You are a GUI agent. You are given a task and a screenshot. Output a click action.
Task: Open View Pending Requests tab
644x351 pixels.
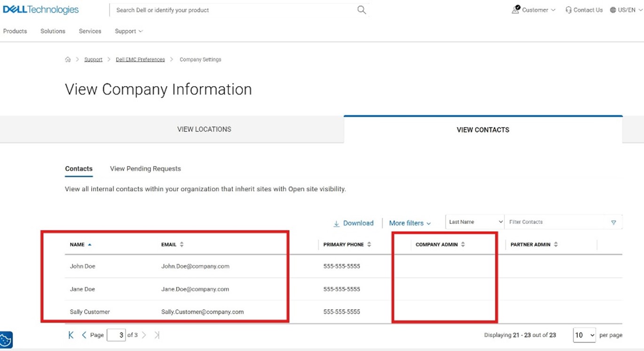pos(145,168)
